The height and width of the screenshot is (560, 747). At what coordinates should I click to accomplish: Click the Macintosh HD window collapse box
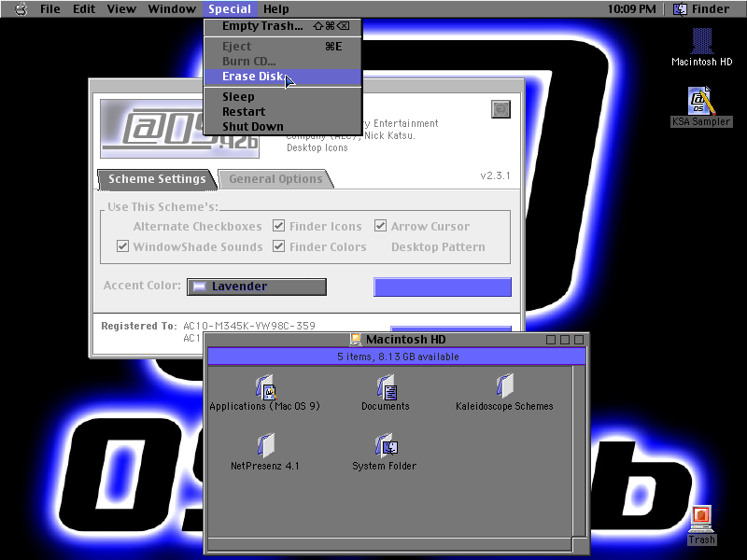pos(579,340)
